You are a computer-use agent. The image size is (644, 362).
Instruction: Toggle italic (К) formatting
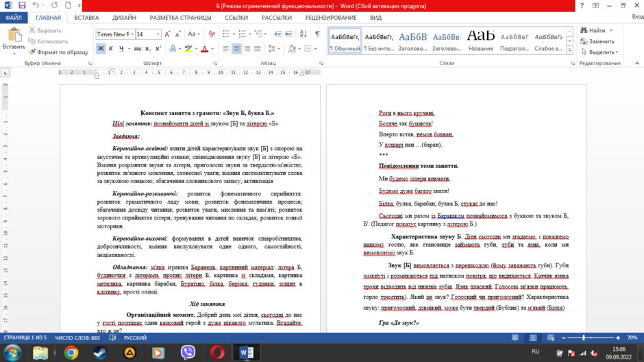click(x=111, y=49)
